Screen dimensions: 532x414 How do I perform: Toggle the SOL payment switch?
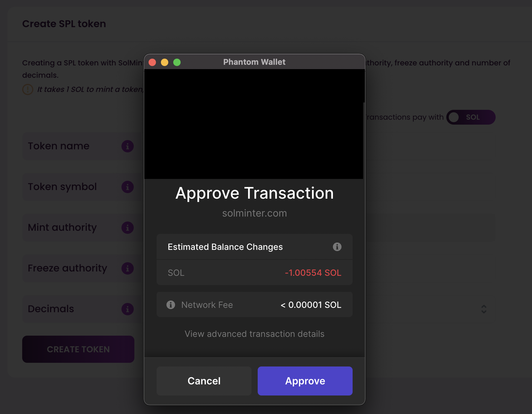click(470, 117)
